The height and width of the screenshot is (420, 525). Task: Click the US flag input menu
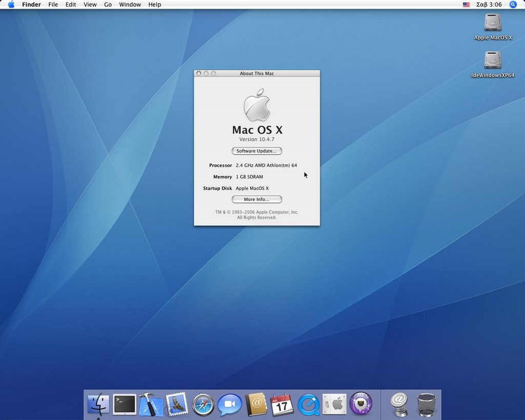[x=466, y=5]
